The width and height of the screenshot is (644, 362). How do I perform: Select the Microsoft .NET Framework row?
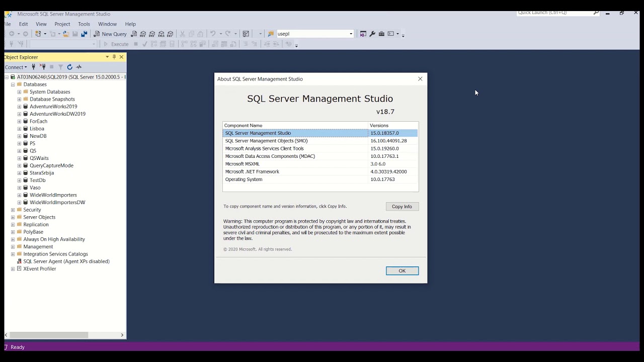click(320, 171)
